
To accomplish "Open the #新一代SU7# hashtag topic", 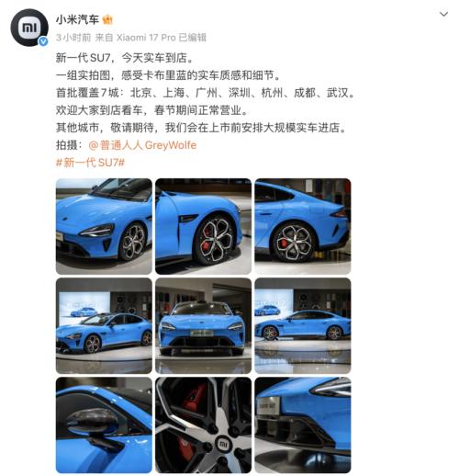I will point(91,163).
